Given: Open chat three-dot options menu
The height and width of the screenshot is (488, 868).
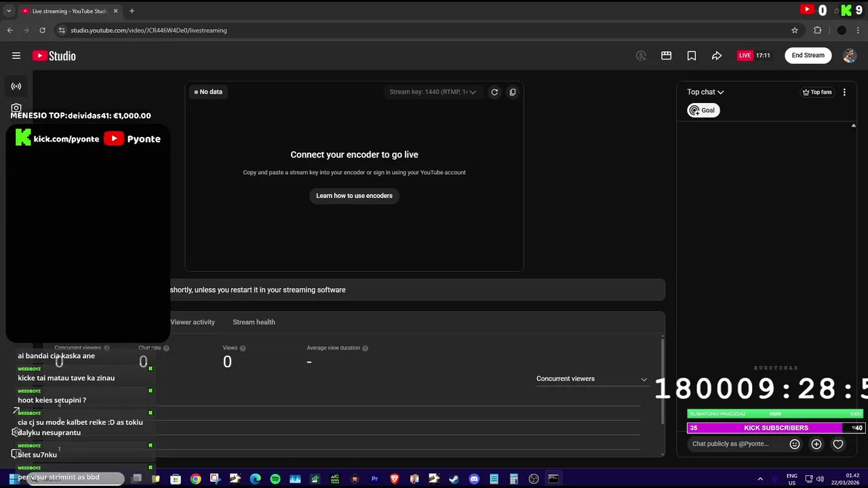Looking at the screenshot, I should pos(844,92).
